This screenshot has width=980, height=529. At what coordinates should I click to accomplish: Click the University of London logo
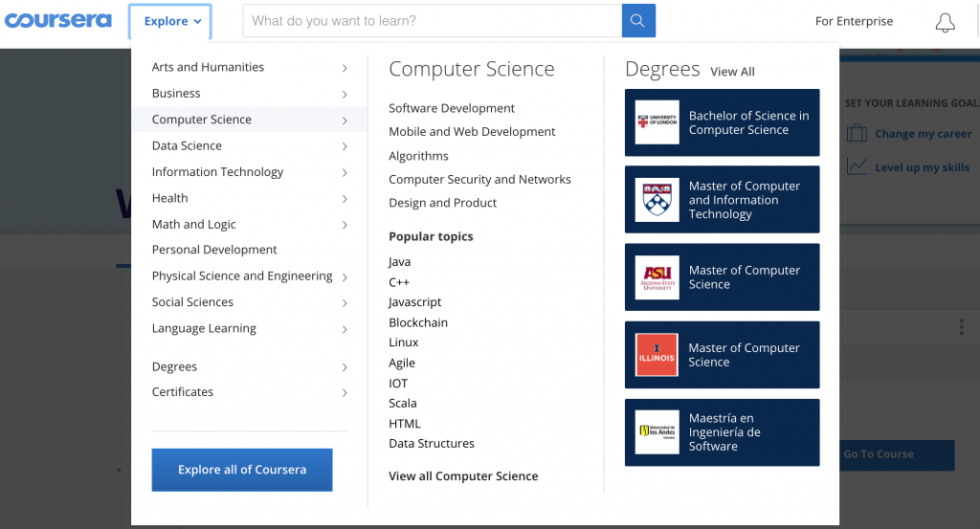coord(657,121)
